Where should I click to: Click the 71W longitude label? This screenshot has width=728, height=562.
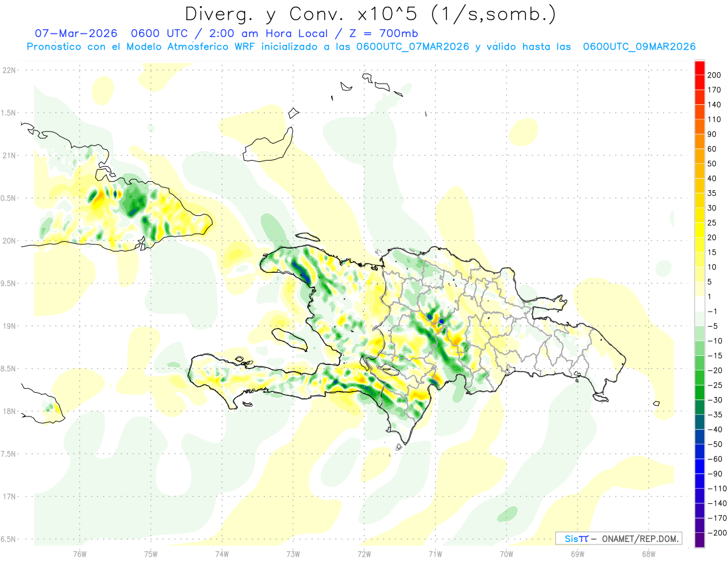435,554
